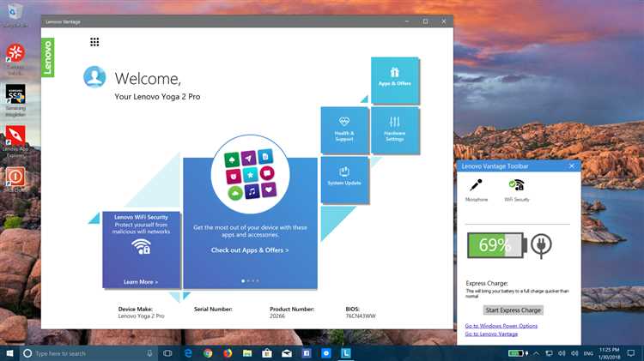Click the 69% battery indicator

tap(497, 245)
